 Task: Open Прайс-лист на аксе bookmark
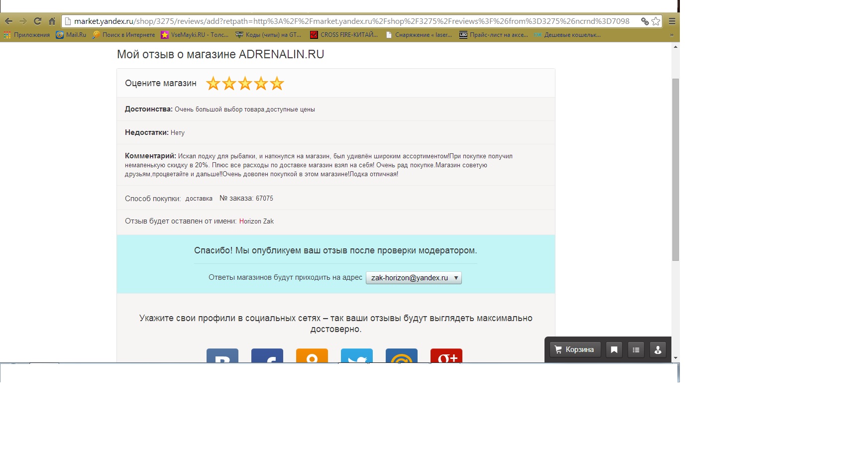pos(494,35)
